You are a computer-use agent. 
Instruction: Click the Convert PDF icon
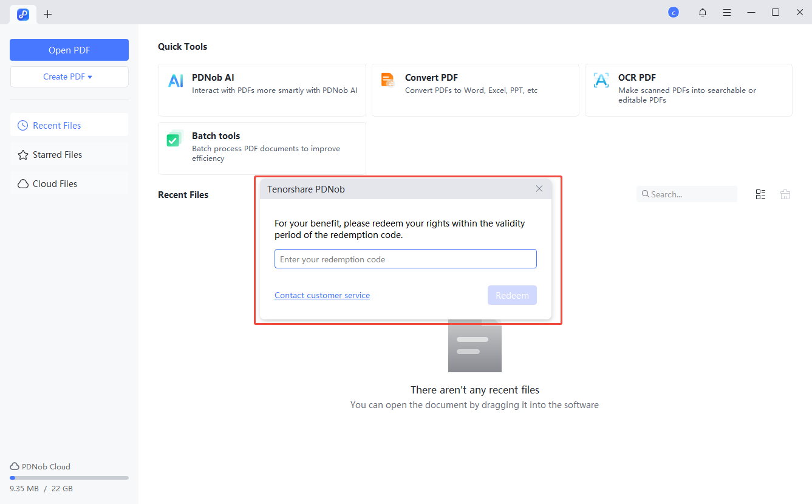click(387, 80)
